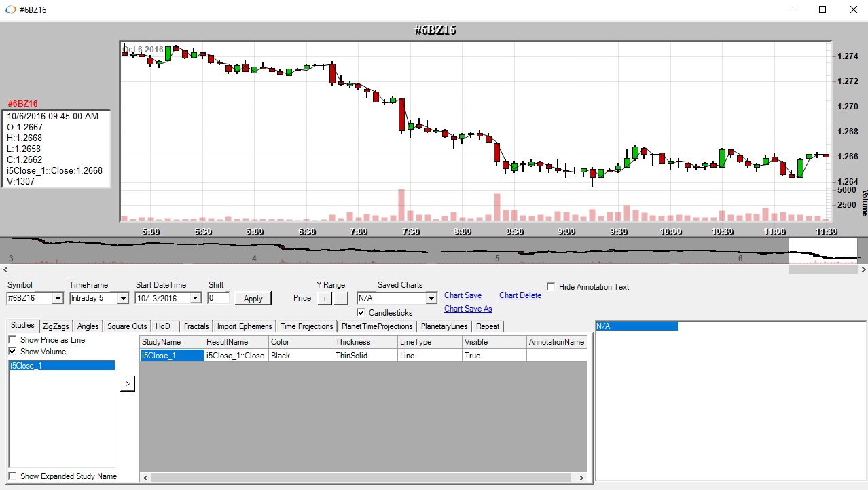Open the Symbol dropdown
The height and width of the screenshot is (490, 868).
tap(57, 299)
